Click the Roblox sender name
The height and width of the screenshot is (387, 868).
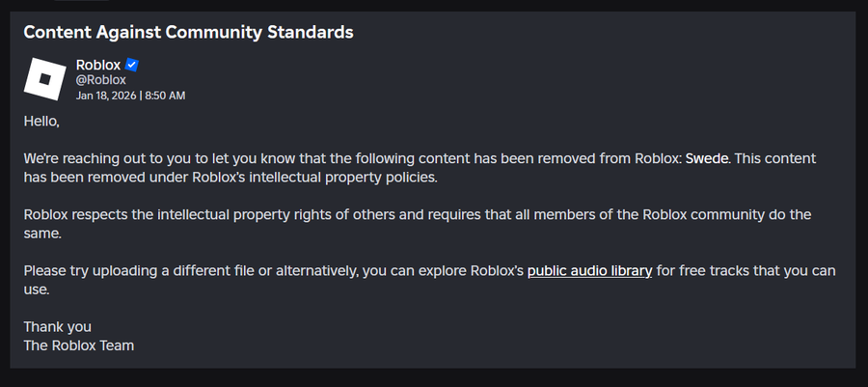(x=98, y=65)
